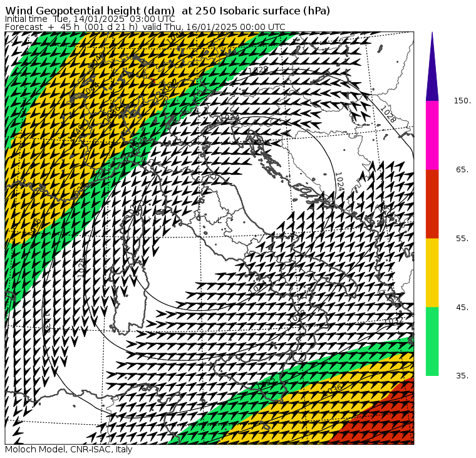This screenshot has height=458, width=476.
Task: Click the '35.' legend value
Action: tap(462, 376)
